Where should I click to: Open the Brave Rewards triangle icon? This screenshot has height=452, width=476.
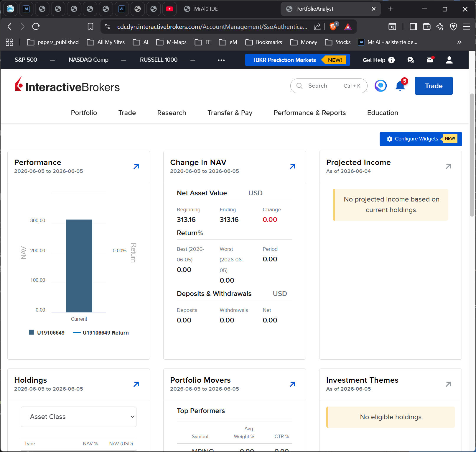pos(348,27)
